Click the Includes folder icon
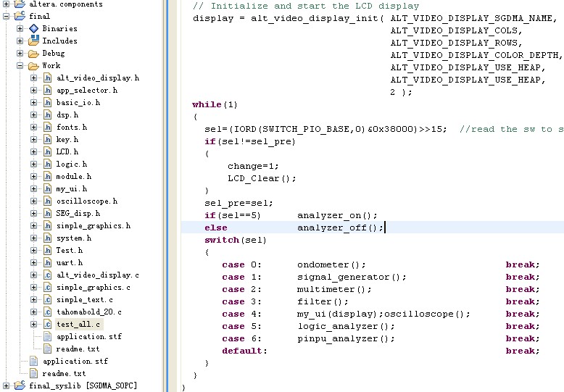564x392 pixels. pyautogui.click(x=34, y=41)
